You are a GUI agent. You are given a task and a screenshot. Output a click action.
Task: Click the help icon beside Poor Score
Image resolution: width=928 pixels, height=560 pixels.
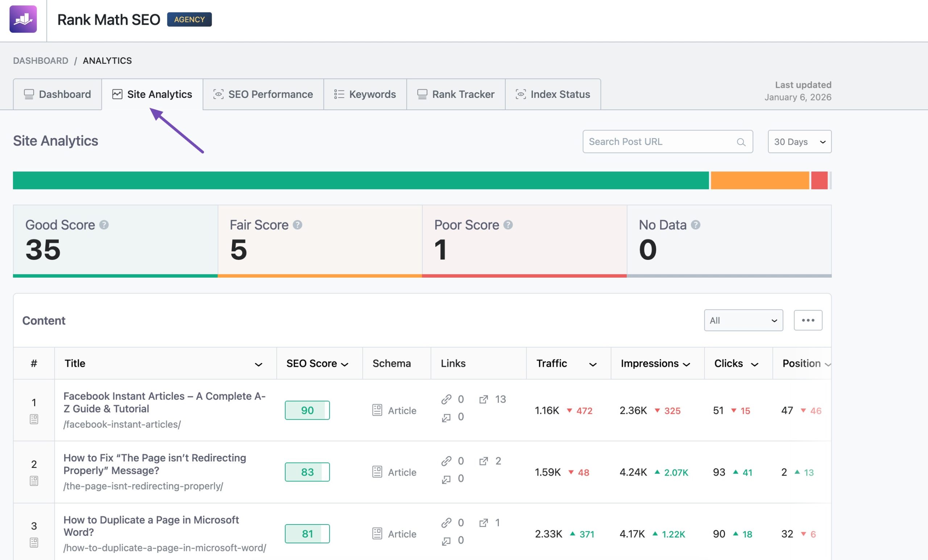(x=509, y=224)
